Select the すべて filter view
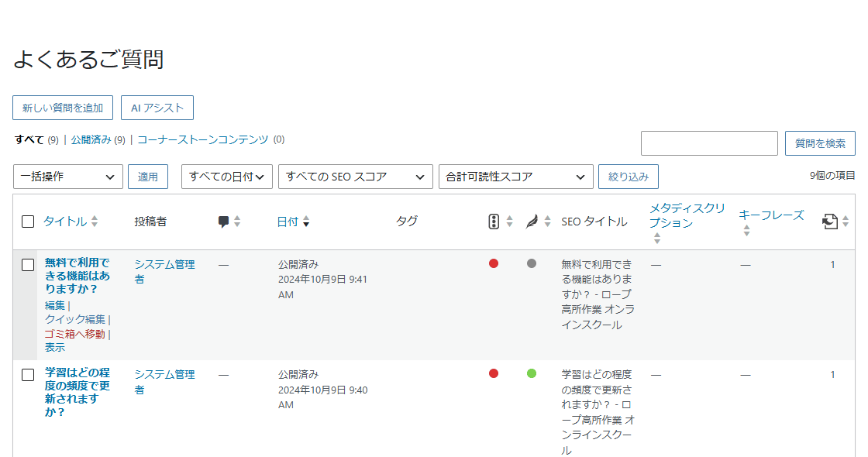Screen dimensions: 868x457 (29, 140)
